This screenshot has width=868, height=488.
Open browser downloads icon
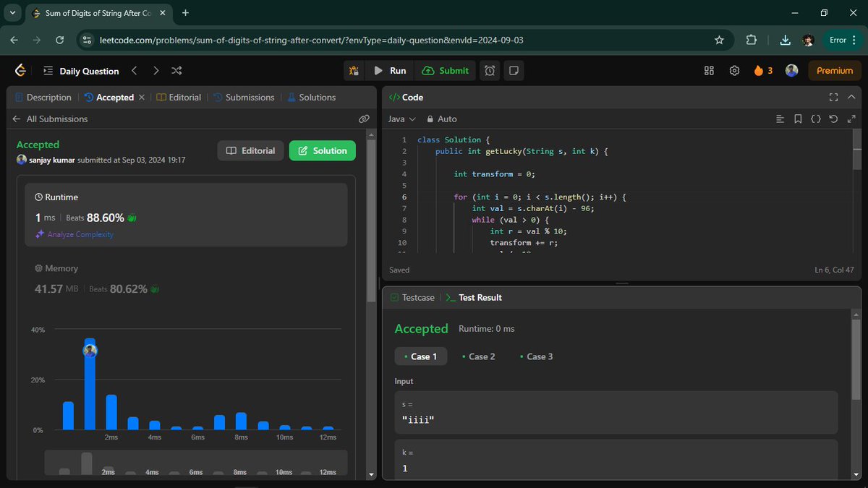[786, 40]
